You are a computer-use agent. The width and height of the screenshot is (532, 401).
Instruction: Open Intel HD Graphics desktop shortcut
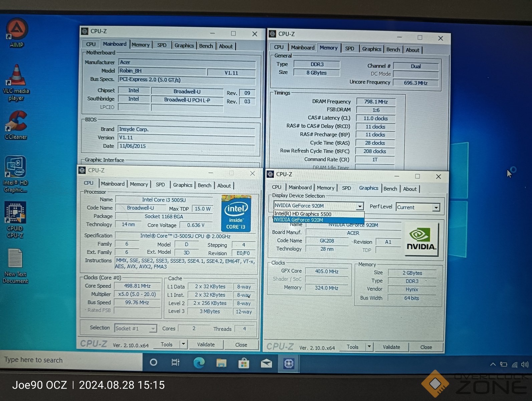tap(15, 174)
